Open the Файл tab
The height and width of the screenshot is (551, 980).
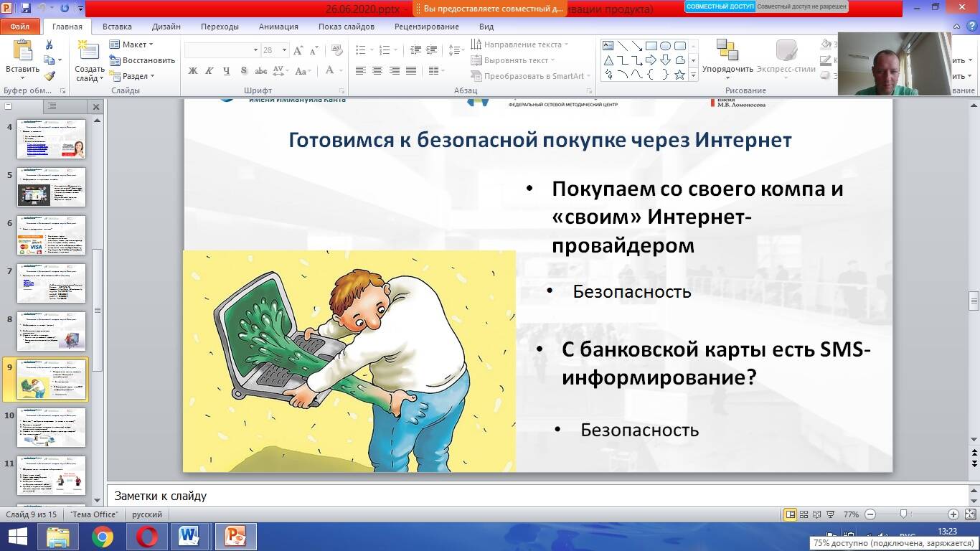20,27
